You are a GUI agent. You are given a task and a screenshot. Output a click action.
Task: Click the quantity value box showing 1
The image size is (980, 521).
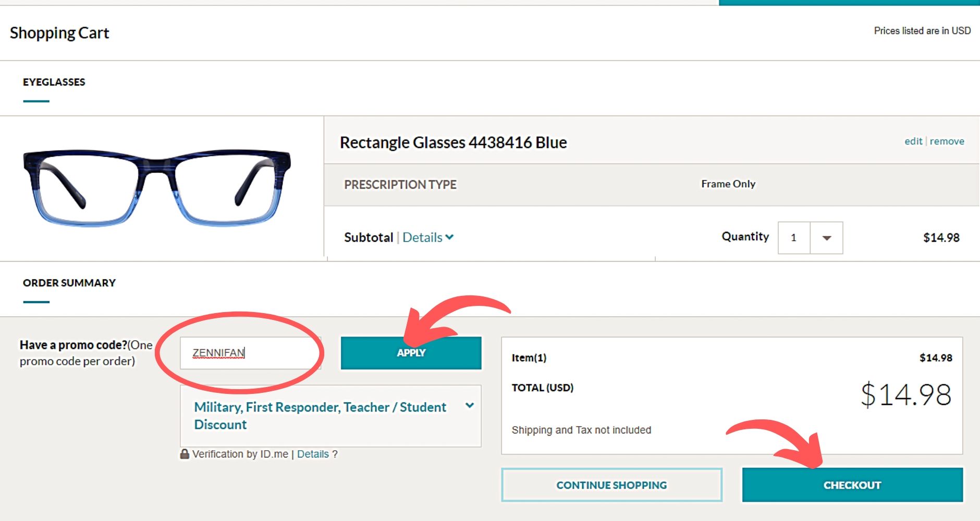(x=794, y=238)
